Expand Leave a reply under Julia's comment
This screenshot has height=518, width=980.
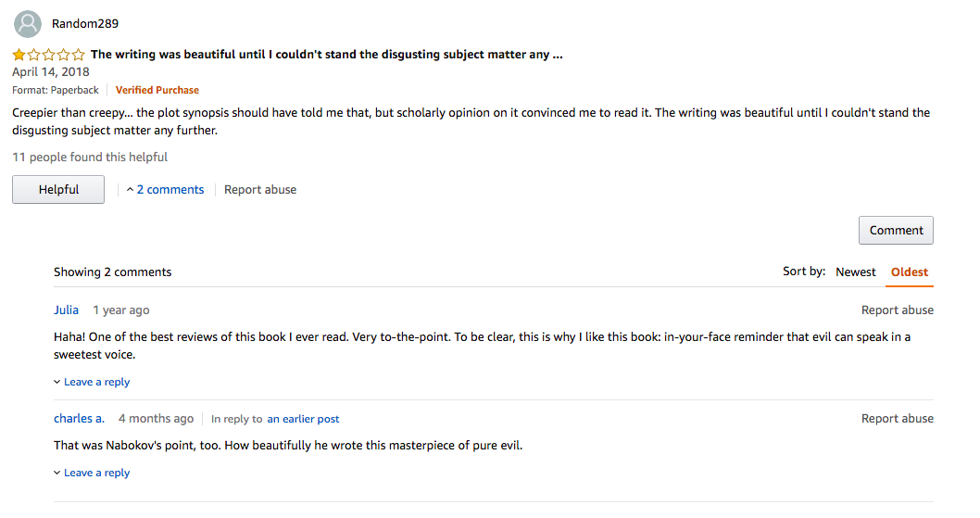tap(92, 382)
